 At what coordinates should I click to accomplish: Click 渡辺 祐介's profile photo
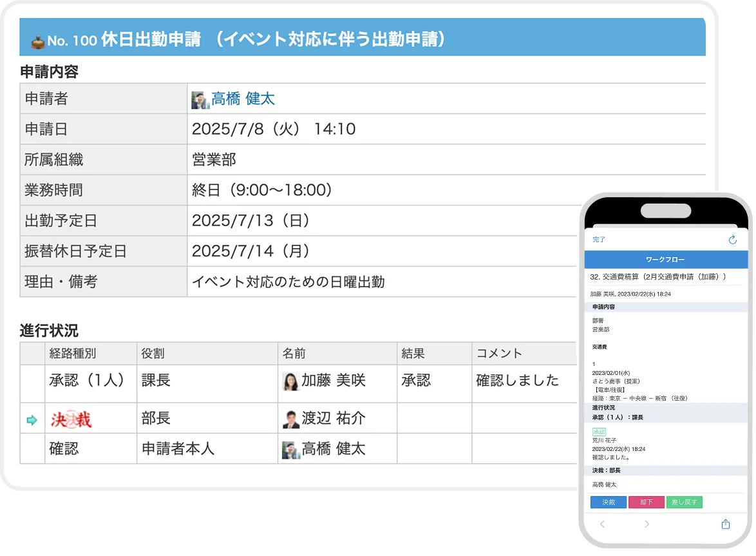pyautogui.click(x=291, y=419)
